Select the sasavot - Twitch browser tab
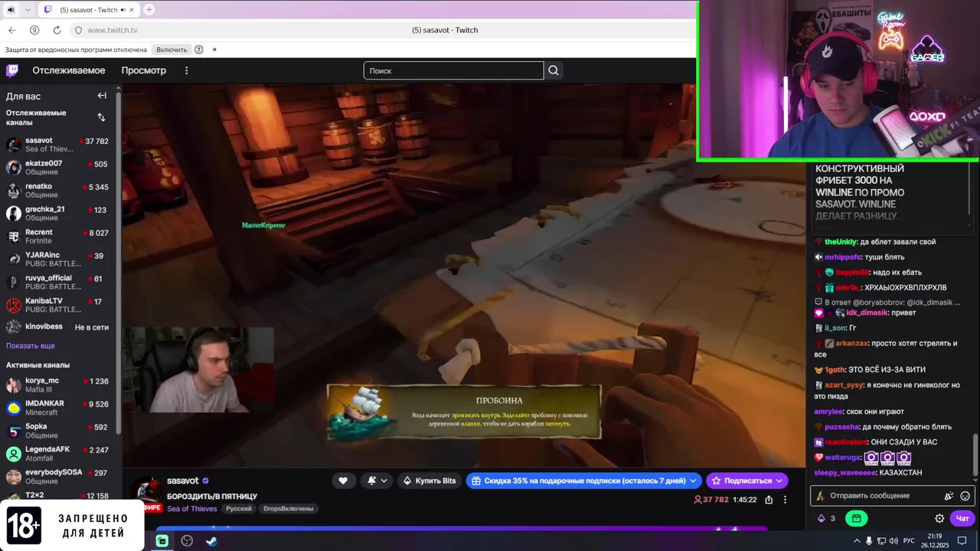980x551 pixels. click(88, 10)
